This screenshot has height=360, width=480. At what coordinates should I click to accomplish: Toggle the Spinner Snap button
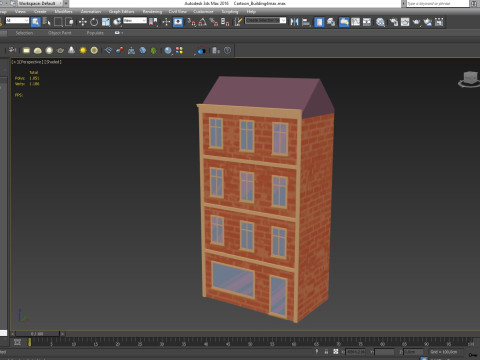(225, 22)
